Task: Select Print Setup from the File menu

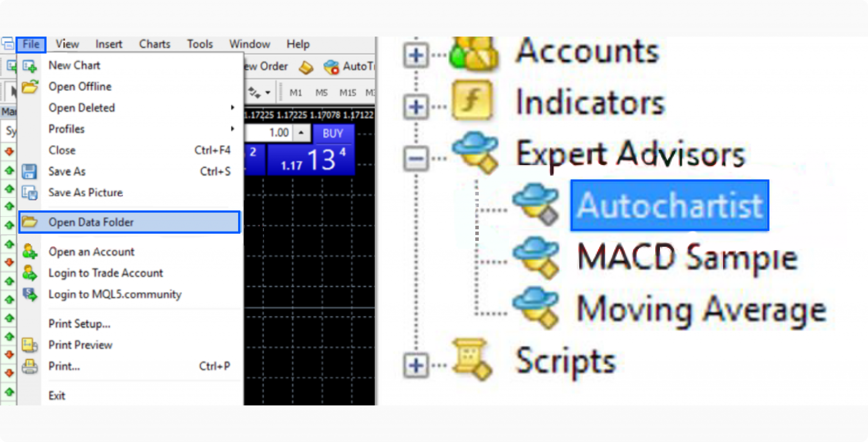Action: click(x=79, y=324)
